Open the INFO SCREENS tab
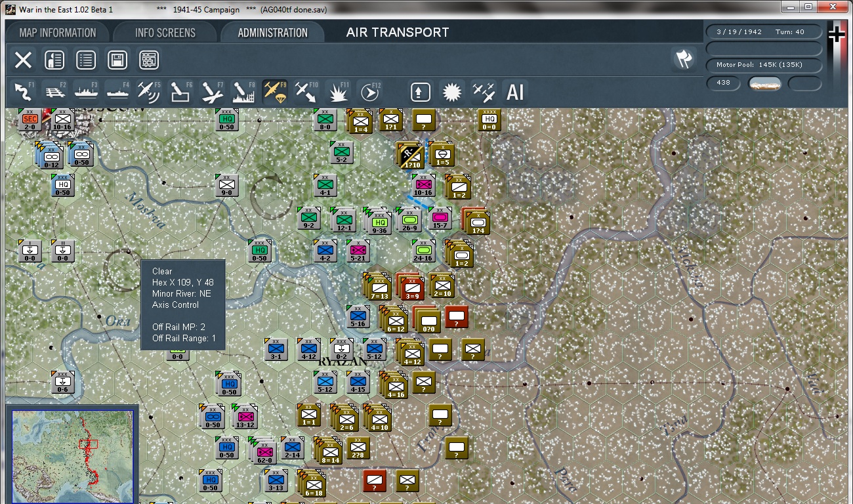This screenshot has height=504, width=853. pos(165,33)
